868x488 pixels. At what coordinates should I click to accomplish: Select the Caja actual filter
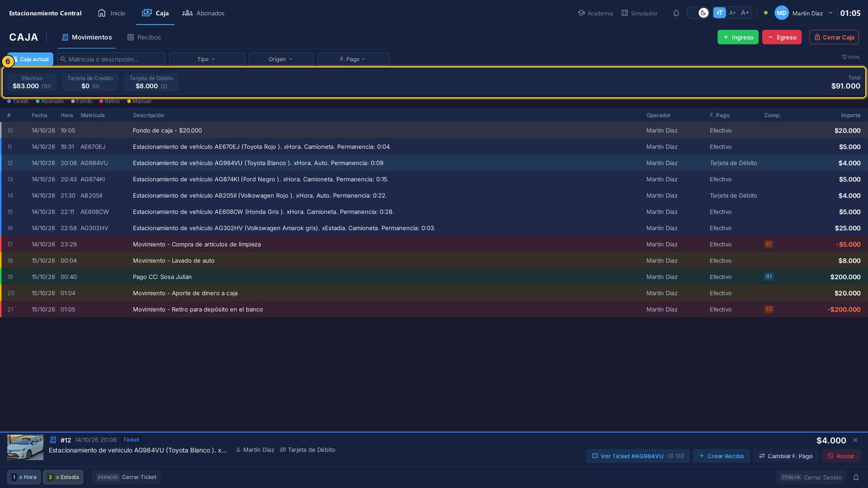pos(30,59)
